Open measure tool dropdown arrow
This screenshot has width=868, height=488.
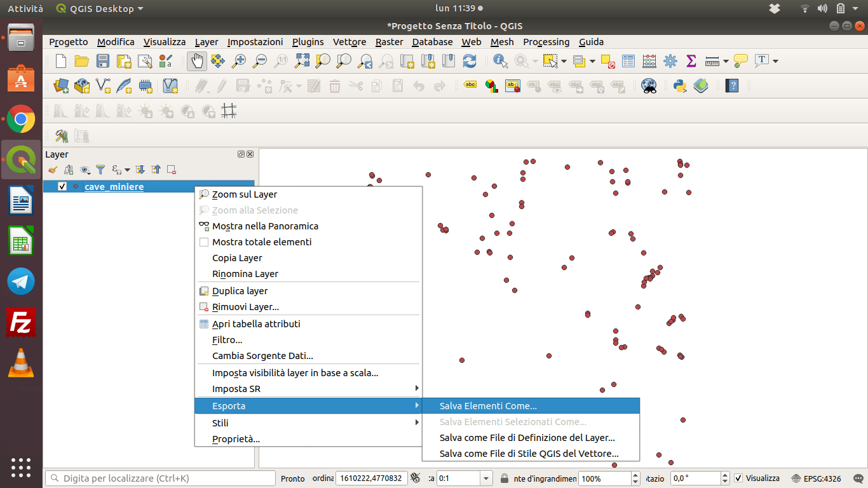click(x=726, y=61)
